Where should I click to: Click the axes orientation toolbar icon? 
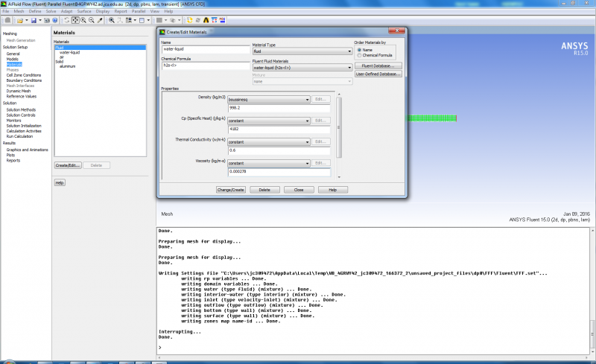(120, 20)
